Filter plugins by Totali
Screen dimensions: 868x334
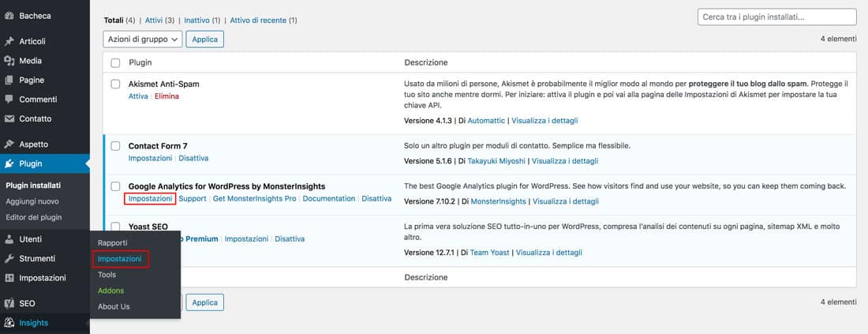click(x=114, y=21)
